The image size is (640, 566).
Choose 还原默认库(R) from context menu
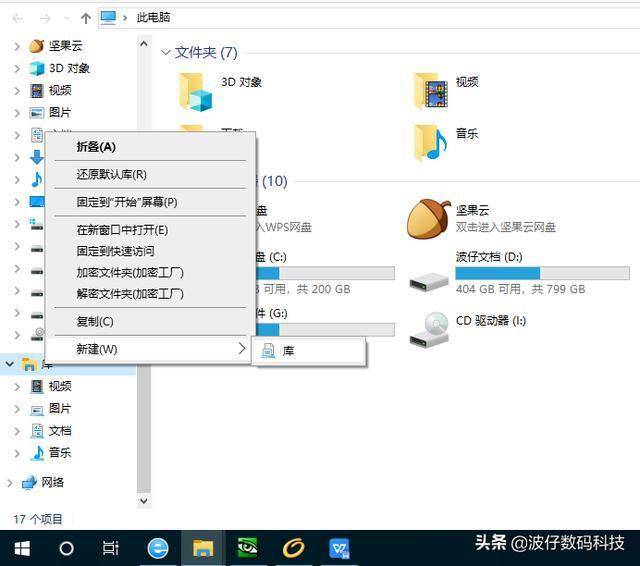pyautogui.click(x=150, y=175)
